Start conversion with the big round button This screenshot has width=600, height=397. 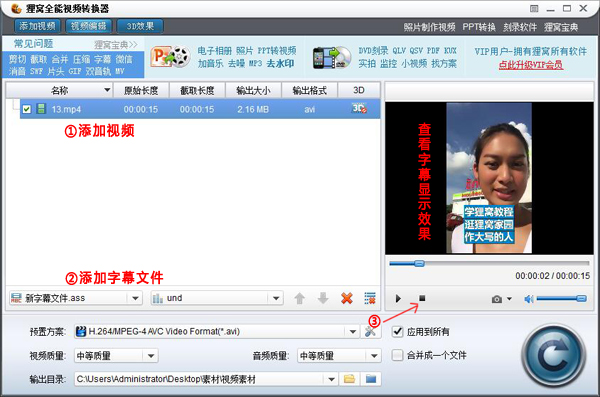(553, 356)
